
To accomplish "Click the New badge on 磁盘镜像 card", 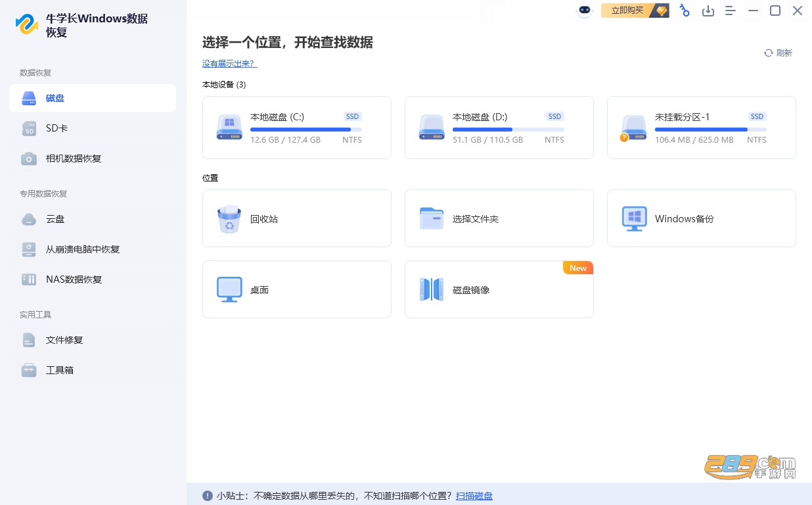I will pyautogui.click(x=578, y=268).
